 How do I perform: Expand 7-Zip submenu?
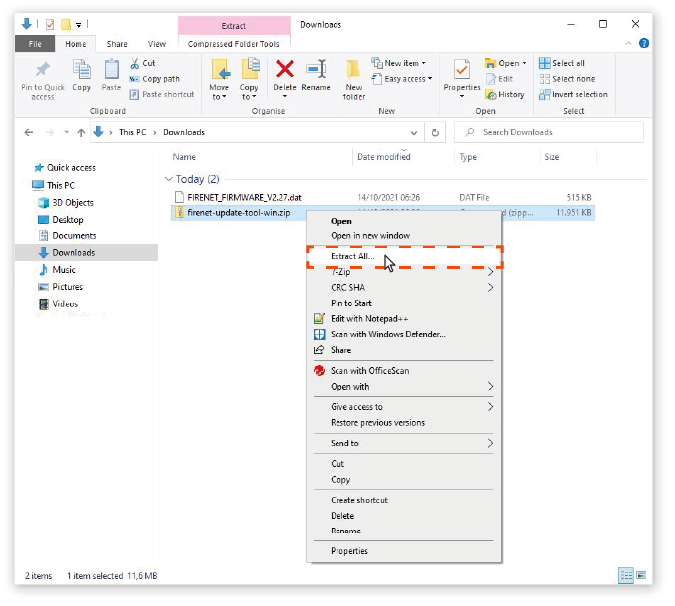pyautogui.click(x=490, y=272)
